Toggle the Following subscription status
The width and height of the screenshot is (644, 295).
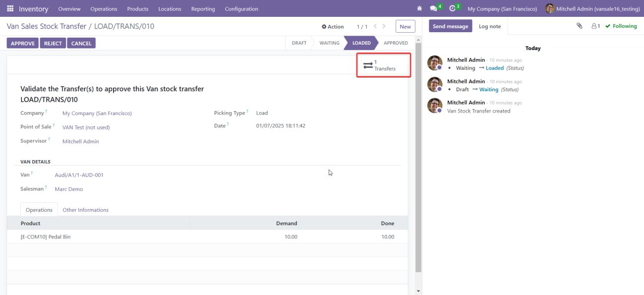[x=621, y=26]
